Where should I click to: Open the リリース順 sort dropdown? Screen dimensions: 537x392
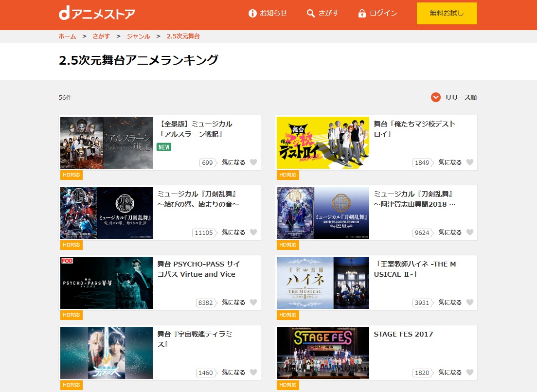pos(454,98)
